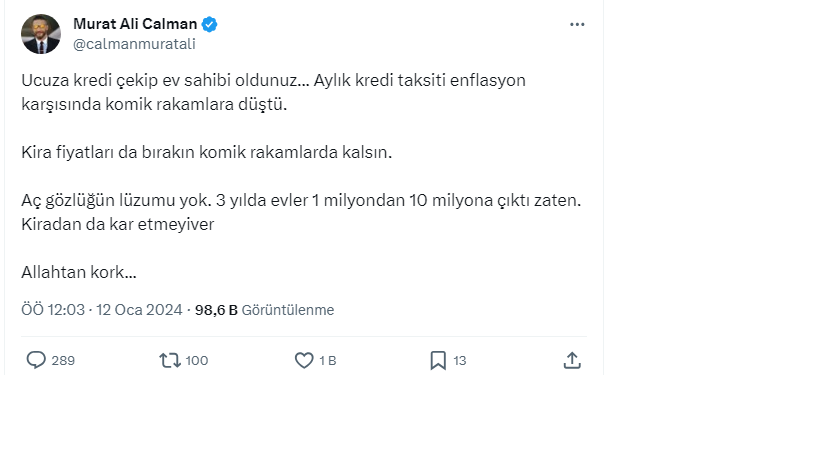Click the paragraph starting "Ucuza kredi çekip"
Viewport: 837px width, 463px height.
point(273,91)
